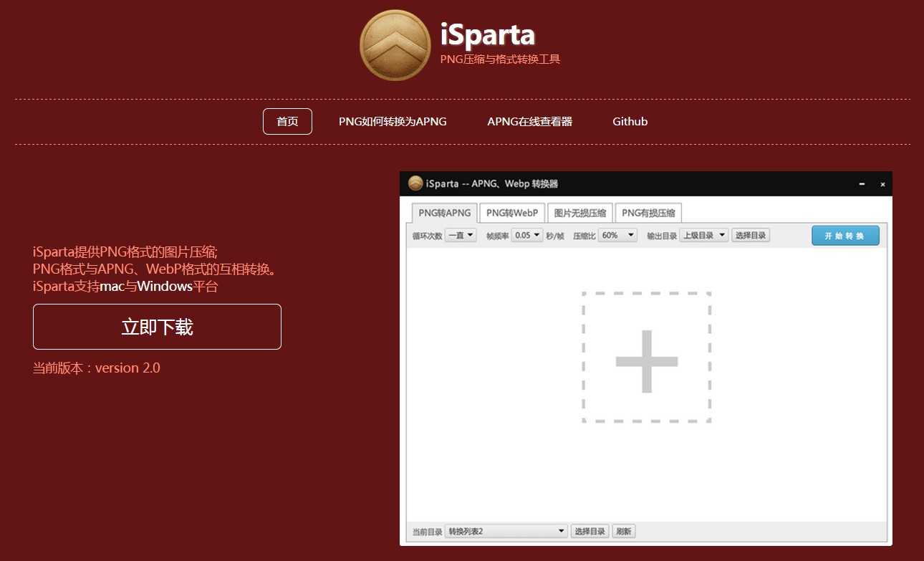Switch to the 图片无损压缩 tab

pyautogui.click(x=580, y=213)
